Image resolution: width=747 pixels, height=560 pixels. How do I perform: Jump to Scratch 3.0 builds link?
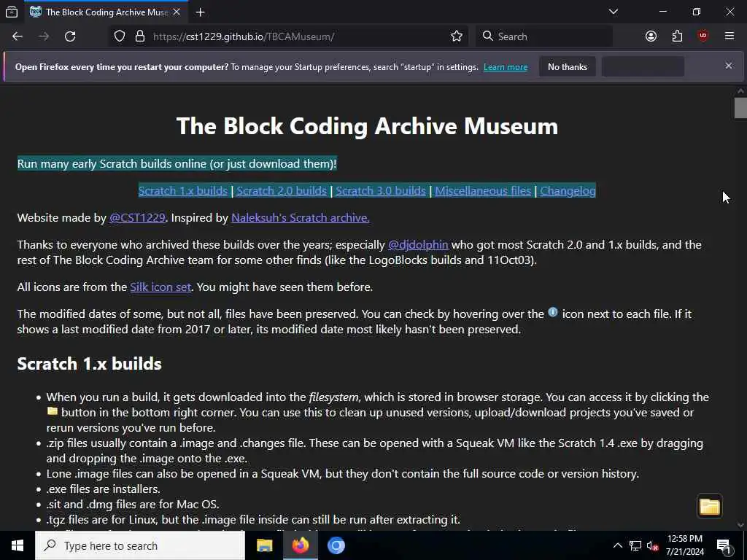click(x=381, y=190)
